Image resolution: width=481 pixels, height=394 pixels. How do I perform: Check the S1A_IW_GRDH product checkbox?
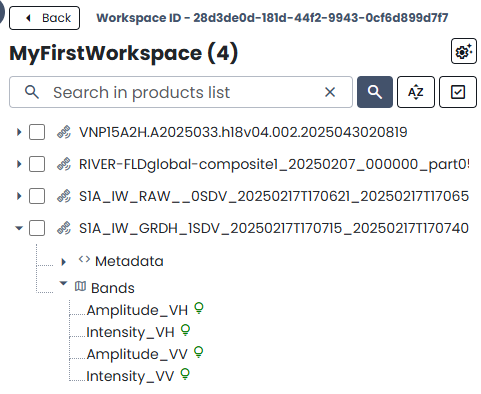coord(37,228)
